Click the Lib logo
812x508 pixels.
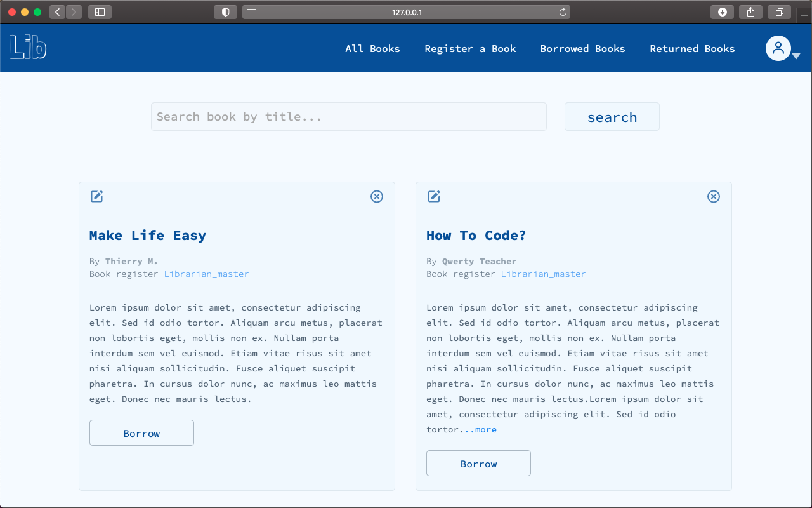pyautogui.click(x=27, y=48)
